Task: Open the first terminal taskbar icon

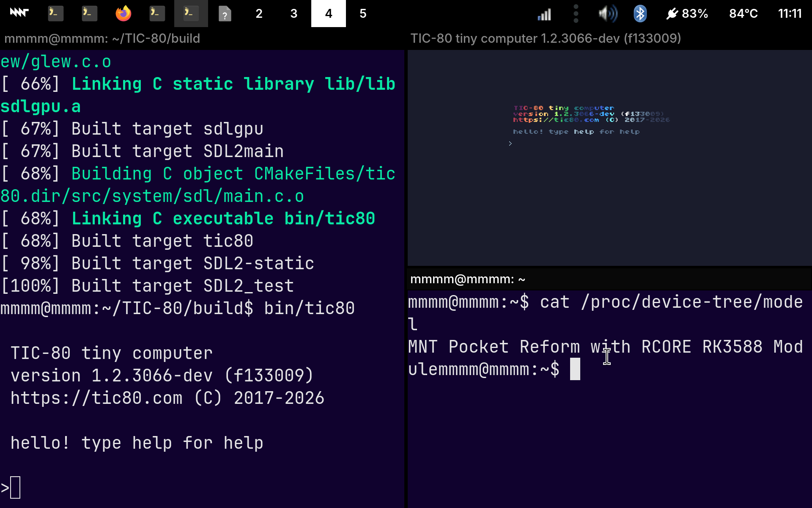Action: click(x=55, y=14)
